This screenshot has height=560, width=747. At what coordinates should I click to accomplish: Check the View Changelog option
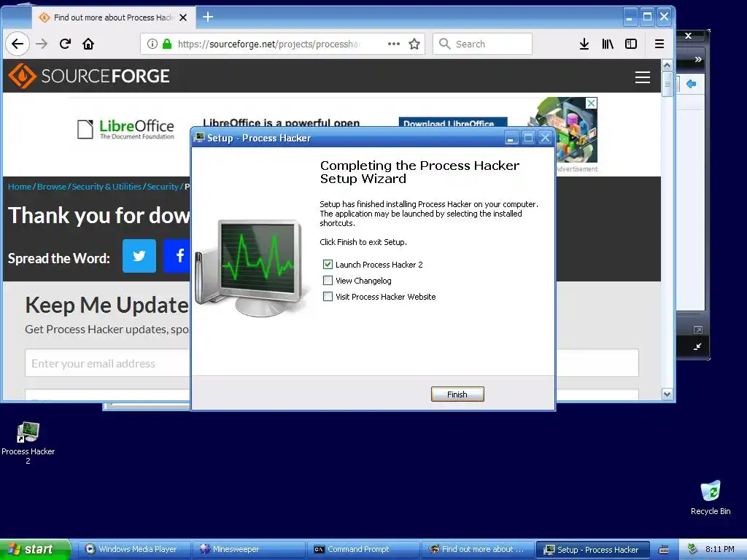pos(328,281)
